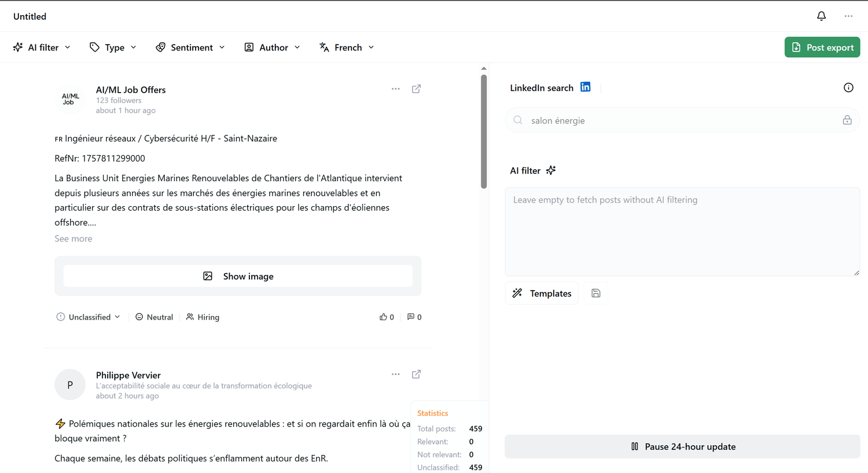Open the notifications bell
This screenshot has height=473, width=868.
[x=821, y=16]
